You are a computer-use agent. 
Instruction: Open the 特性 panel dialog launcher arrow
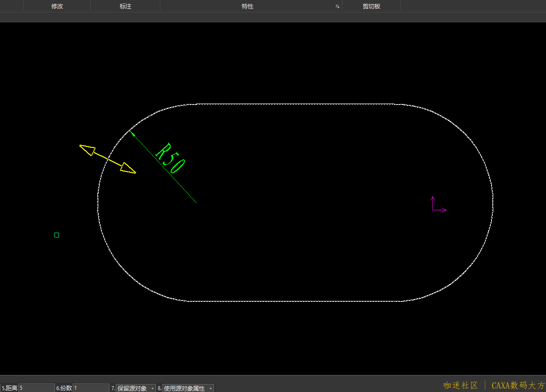point(337,7)
